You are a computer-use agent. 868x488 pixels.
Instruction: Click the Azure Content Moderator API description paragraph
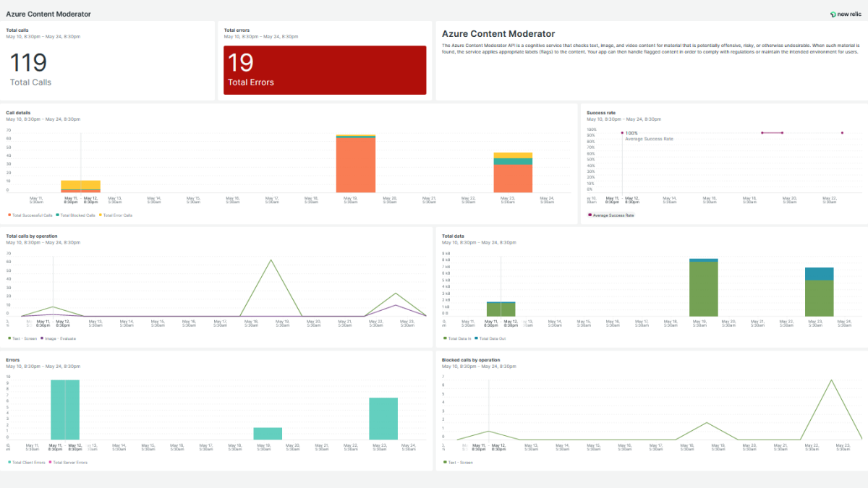tap(650, 48)
